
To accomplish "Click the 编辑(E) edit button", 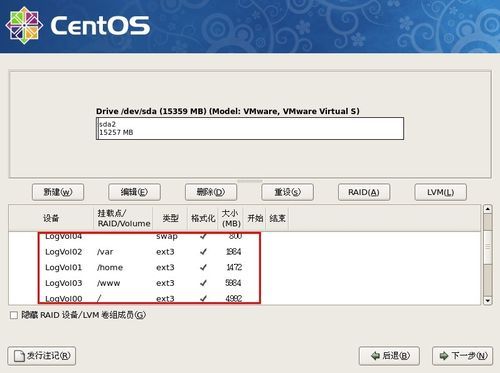I will point(134,192).
